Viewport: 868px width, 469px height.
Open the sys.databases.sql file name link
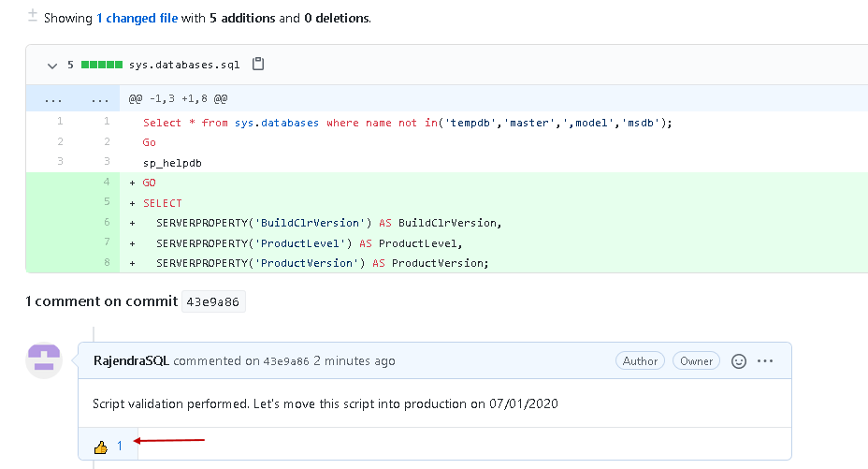pyautogui.click(x=184, y=66)
